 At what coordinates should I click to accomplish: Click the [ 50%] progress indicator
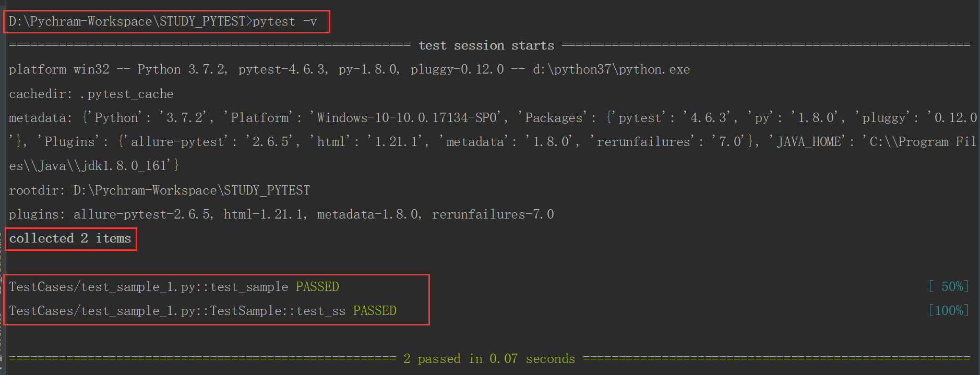(x=948, y=286)
